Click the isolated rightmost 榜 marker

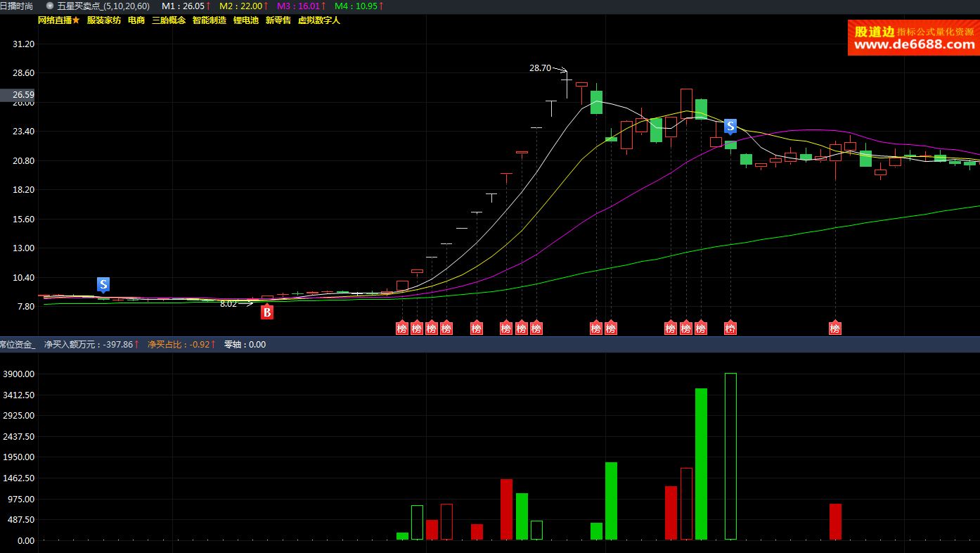pos(835,328)
